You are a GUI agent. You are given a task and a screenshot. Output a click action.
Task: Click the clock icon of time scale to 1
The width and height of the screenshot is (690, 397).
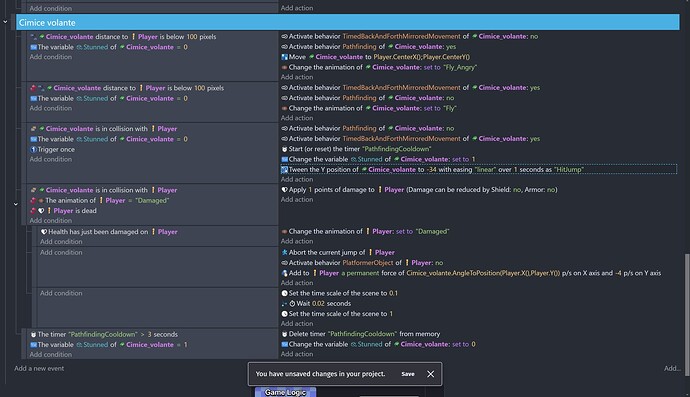[284, 314]
